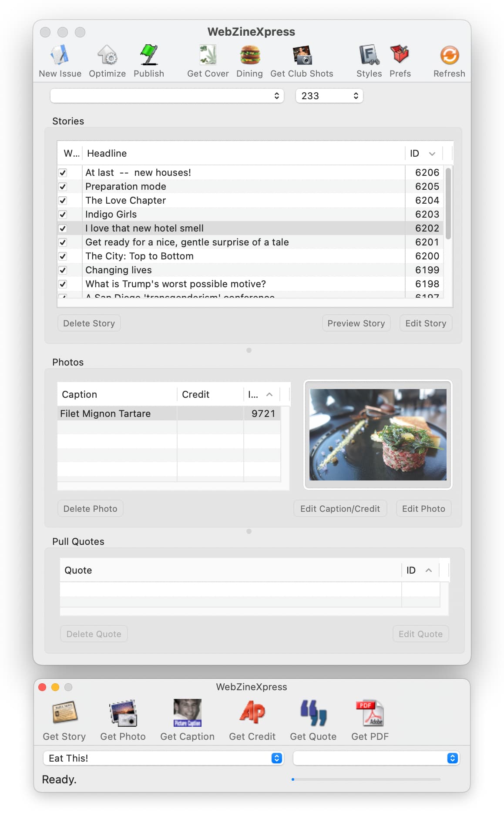Open the issue number 233 dropdown
This screenshot has height=826, width=504.
[x=329, y=96]
